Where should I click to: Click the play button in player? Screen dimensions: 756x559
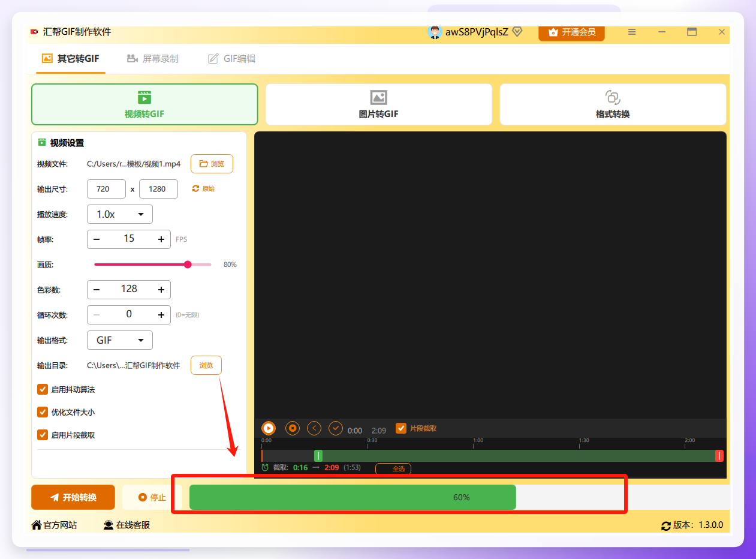pyautogui.click(x=269, y=428)
